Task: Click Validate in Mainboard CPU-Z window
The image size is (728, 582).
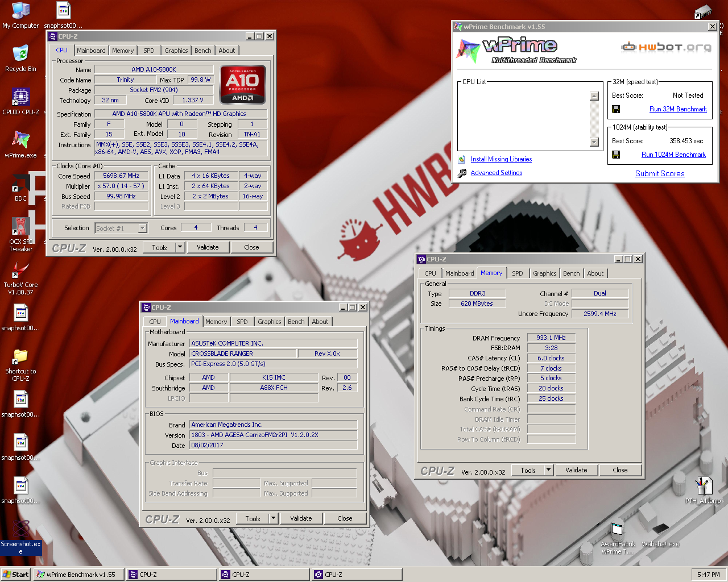Action: (x=301, y=518)
